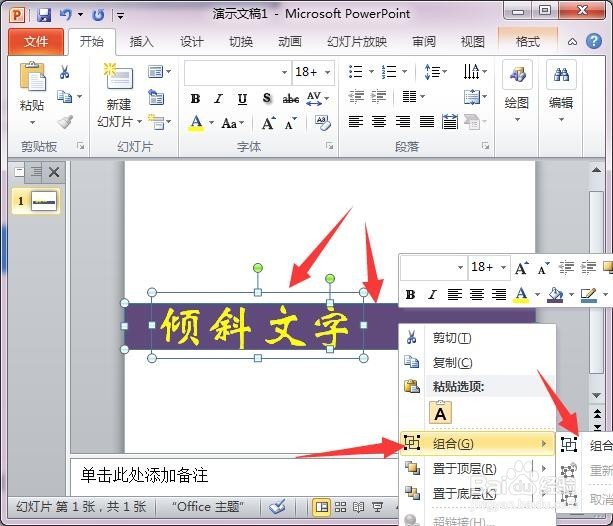Screen dimensions: 613x526
Task: Toggle Underline in the ribbon
Action: 242,99
